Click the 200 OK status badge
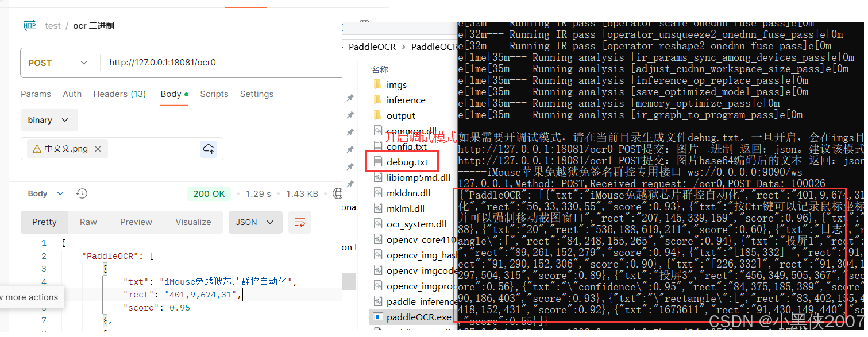The width and height of the screenshot is (868, 337). [209, 193]
